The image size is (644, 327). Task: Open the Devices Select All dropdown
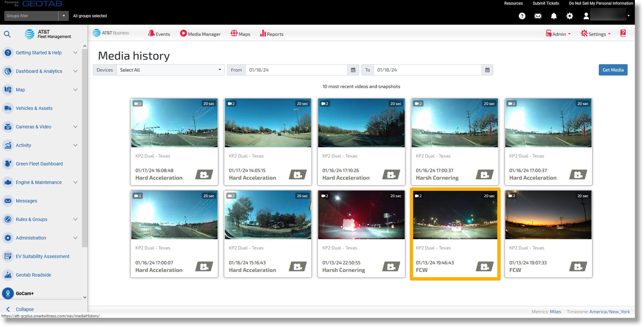(x=170, y=70)
